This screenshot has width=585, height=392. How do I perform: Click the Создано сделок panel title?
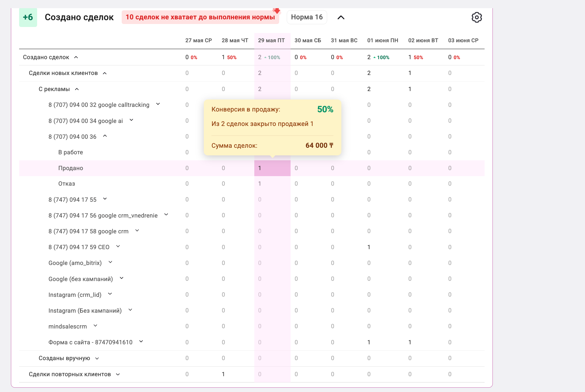[x=79, y=17]
